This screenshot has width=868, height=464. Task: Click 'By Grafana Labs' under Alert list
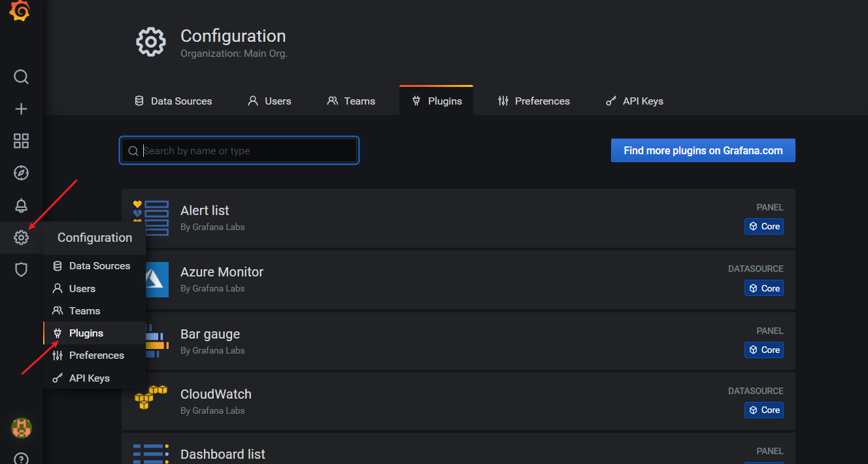(212, 227)
